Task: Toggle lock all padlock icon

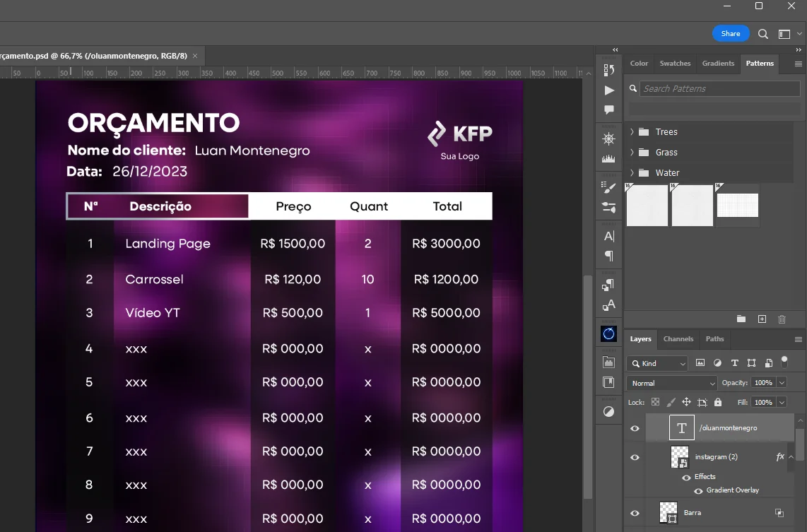Action: [718, 402]
